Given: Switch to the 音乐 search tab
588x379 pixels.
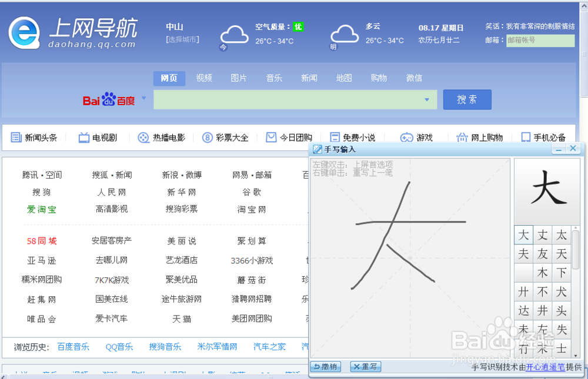Looking at the screenshot, I should 274,78.
